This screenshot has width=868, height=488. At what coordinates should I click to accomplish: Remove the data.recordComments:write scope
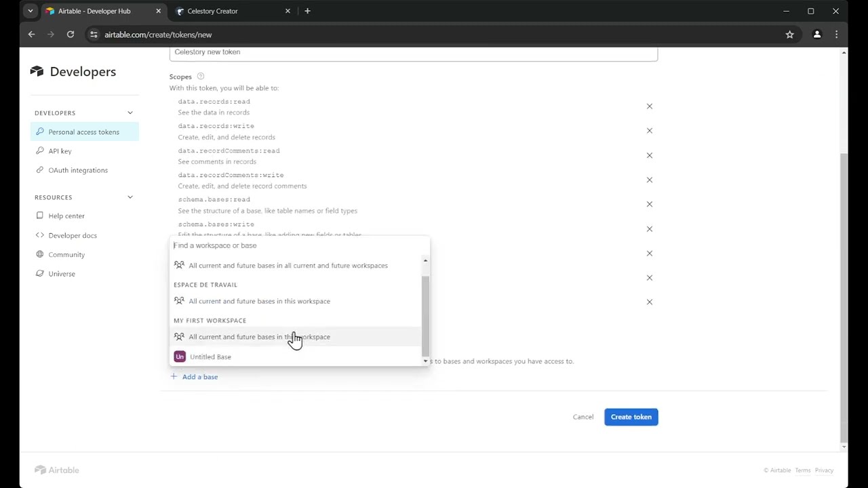click(x=649, y=180)
